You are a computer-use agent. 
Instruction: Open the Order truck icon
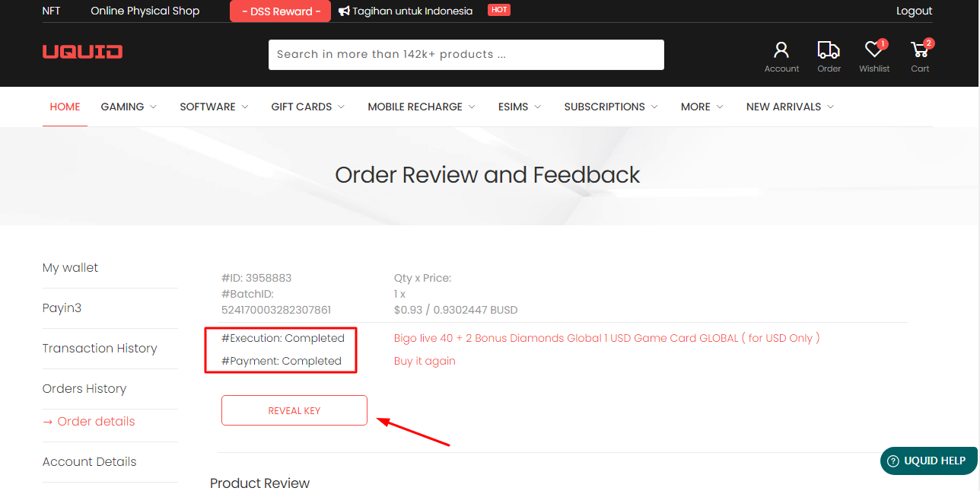829,50
